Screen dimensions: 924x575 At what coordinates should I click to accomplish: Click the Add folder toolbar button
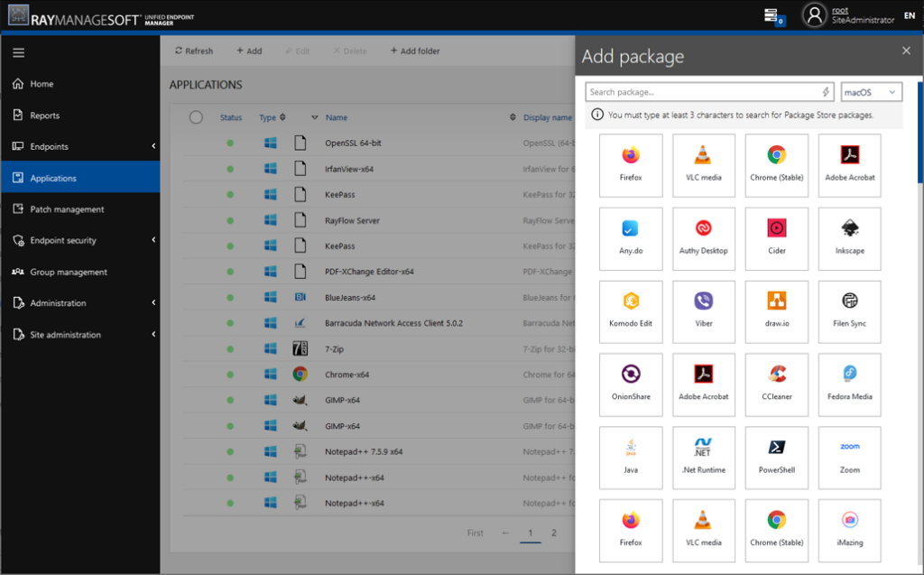click(415, 51)
